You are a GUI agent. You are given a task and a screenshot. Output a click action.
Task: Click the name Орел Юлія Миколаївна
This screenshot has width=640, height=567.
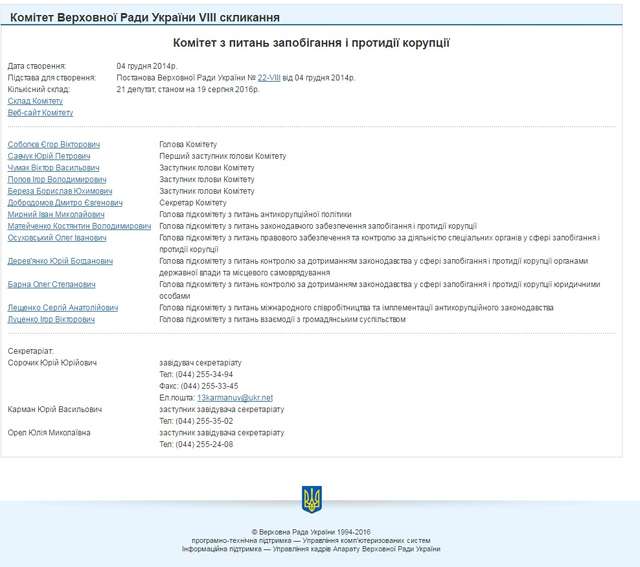click(49, 433)
